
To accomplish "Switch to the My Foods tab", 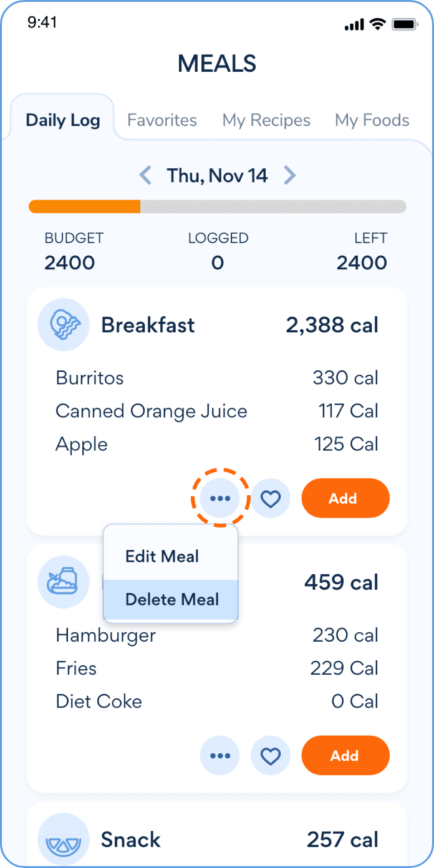I will (x=372, y=120).
